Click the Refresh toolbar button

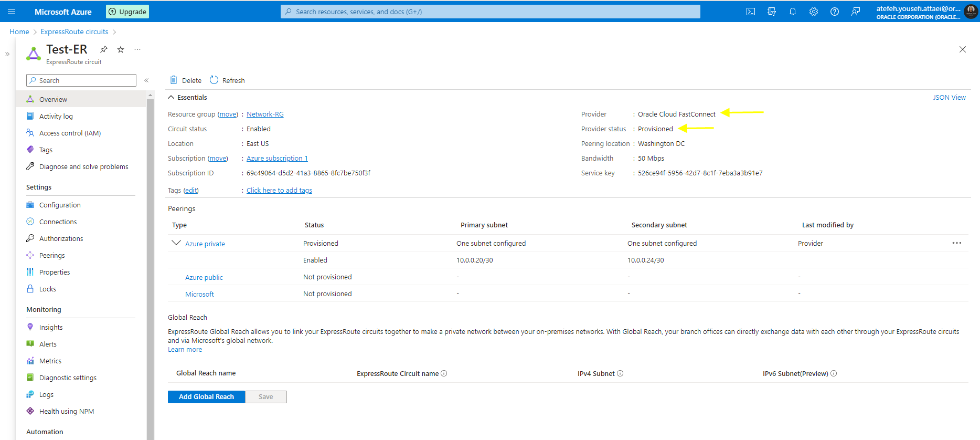click(x=228, y=80)
